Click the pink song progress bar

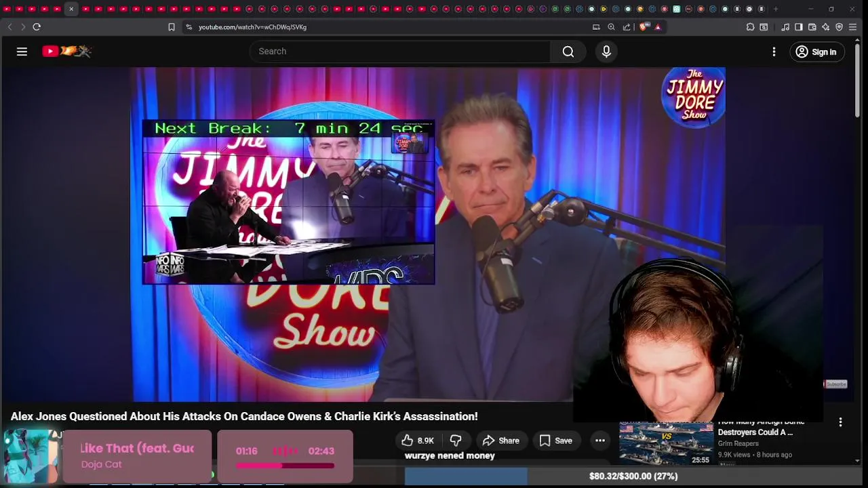pyautogui.click(x=285, y=466)
